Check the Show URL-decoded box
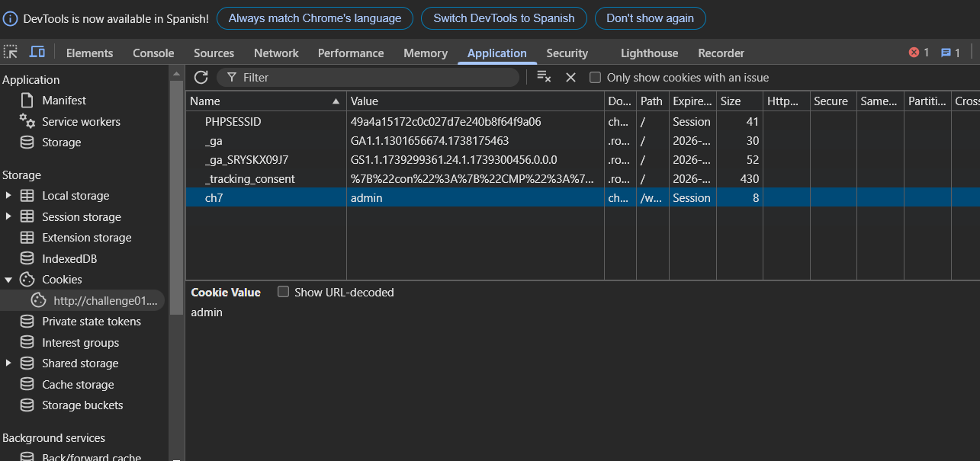This screenshot has height=461, width=980. (284, 292)
